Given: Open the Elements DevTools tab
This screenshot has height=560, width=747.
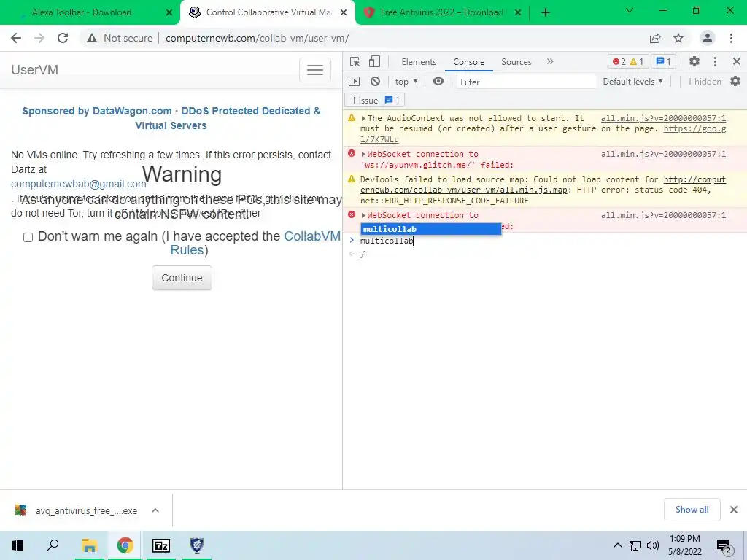Looking at the screenshot, I should pos(419,62).
